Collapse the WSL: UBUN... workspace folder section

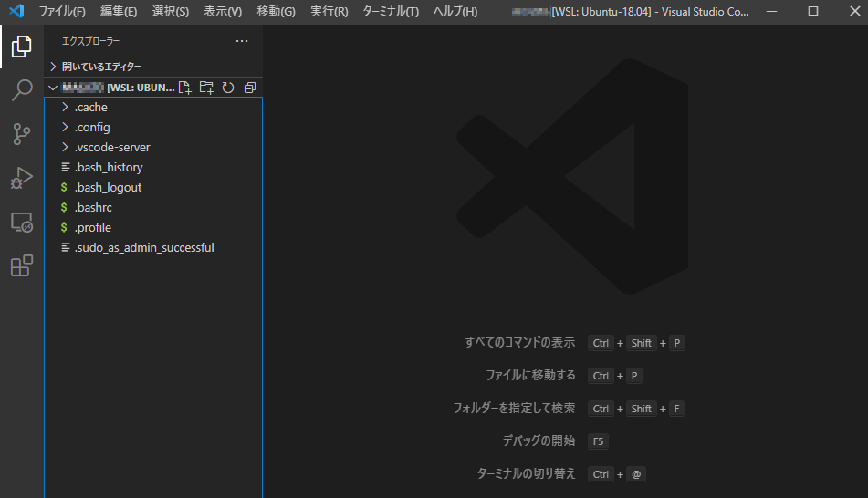click(53, 88)
